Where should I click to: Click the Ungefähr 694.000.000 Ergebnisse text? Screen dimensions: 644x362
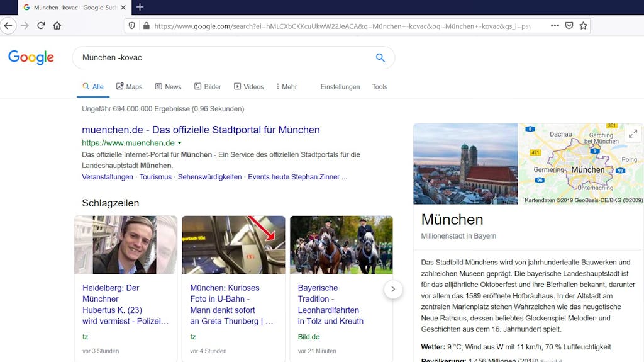(x=163, y=108)
